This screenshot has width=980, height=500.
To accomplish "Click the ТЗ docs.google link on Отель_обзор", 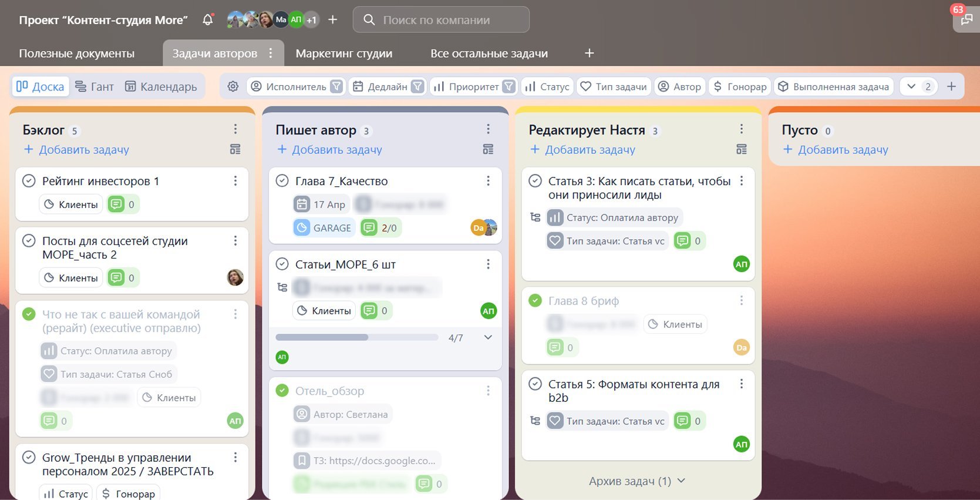I will 368,461.
